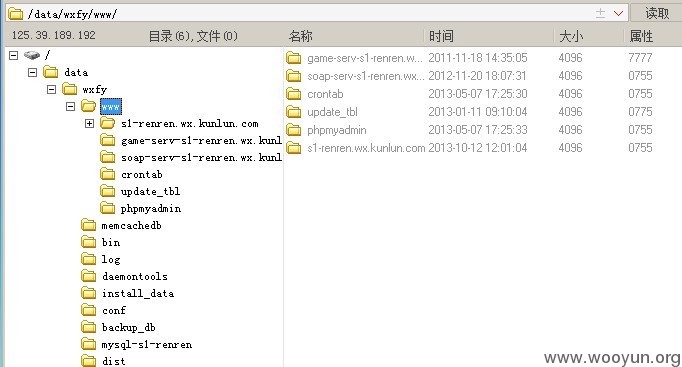Select crontab folder in tree
Screen dimensions: 682x367
(x=142, y=174)
